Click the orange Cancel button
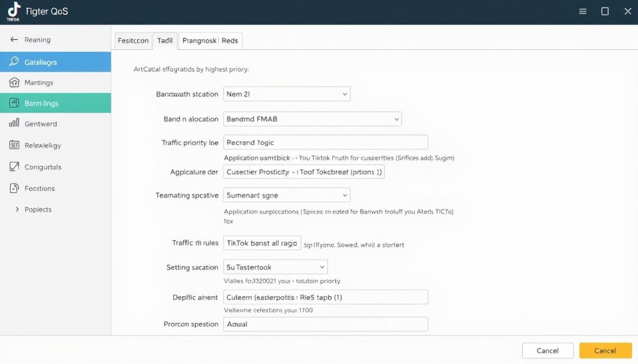Image resolution: width=638 pixels, height=364 pixels. tap(606, 350)
